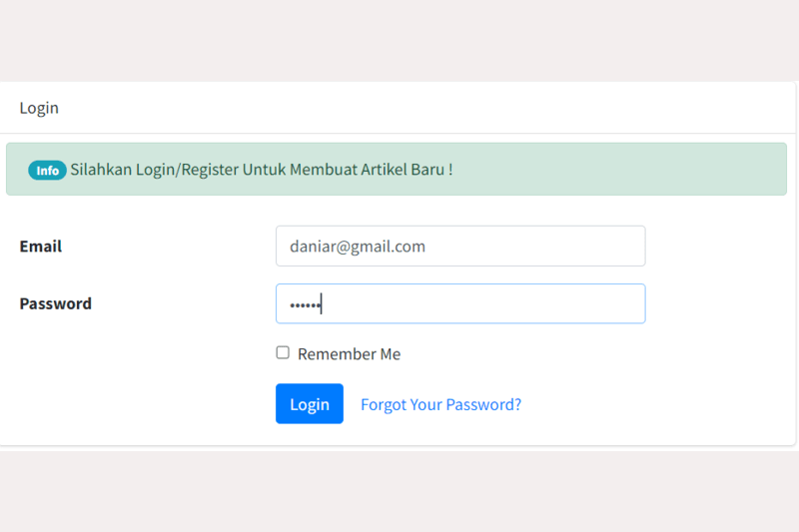Focus the Password input field
Screen dimensions: 799x532
(x=459, y=303)
